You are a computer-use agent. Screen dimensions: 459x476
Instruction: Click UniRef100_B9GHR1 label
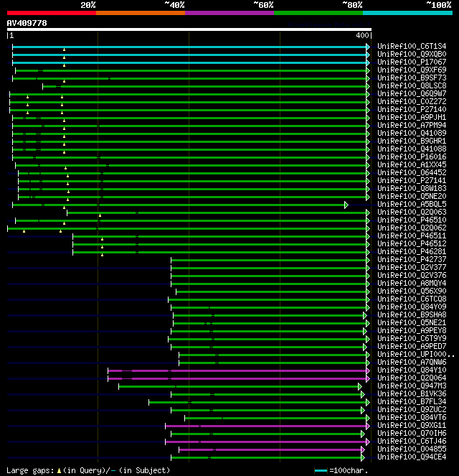point(412,141)
